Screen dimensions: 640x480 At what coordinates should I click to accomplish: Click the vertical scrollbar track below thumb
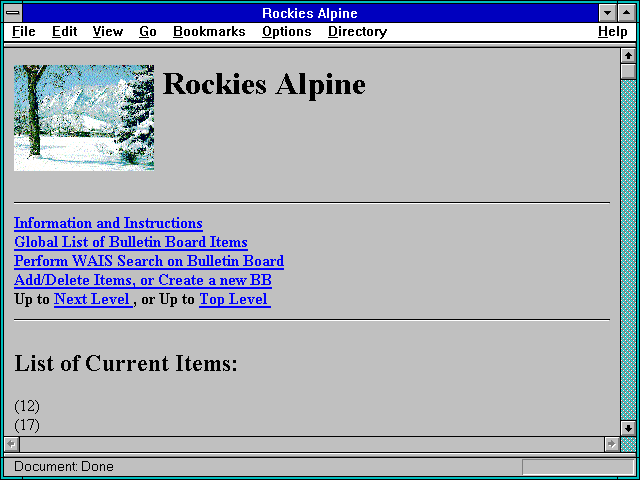click(x=628, y=250)
